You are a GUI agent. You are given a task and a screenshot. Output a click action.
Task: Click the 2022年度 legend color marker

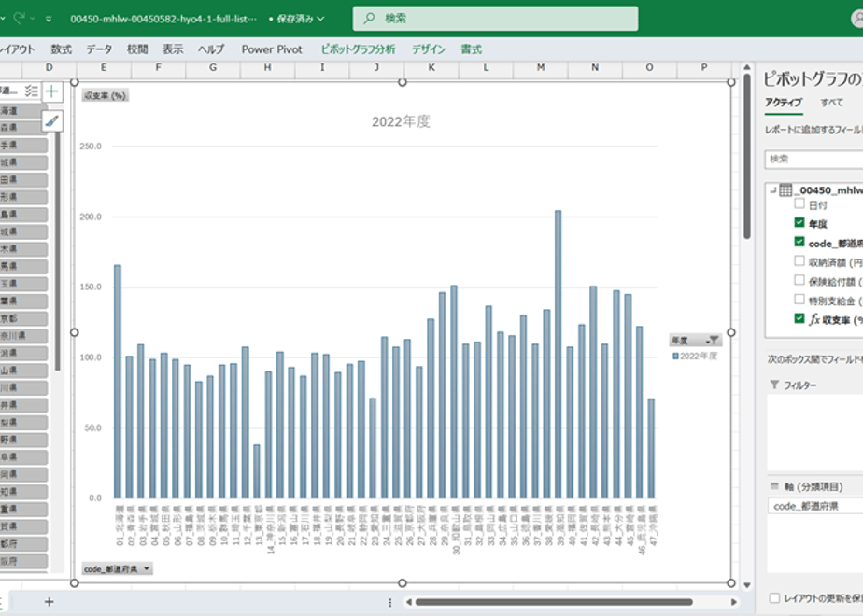[675, 357]
